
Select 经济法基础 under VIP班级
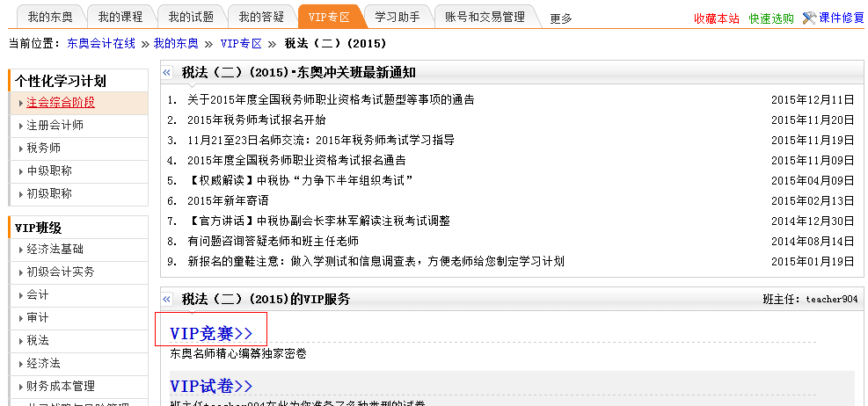click(60, 250)
